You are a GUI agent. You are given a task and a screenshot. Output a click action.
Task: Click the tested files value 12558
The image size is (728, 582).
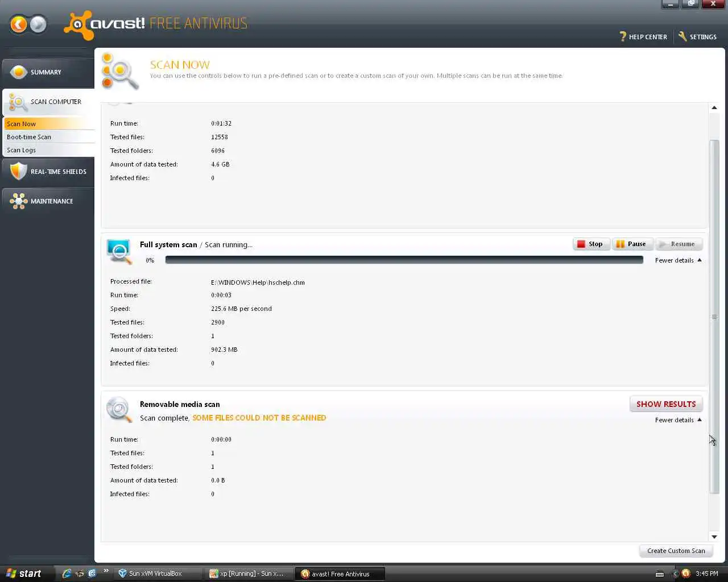[x=220, y=137]
